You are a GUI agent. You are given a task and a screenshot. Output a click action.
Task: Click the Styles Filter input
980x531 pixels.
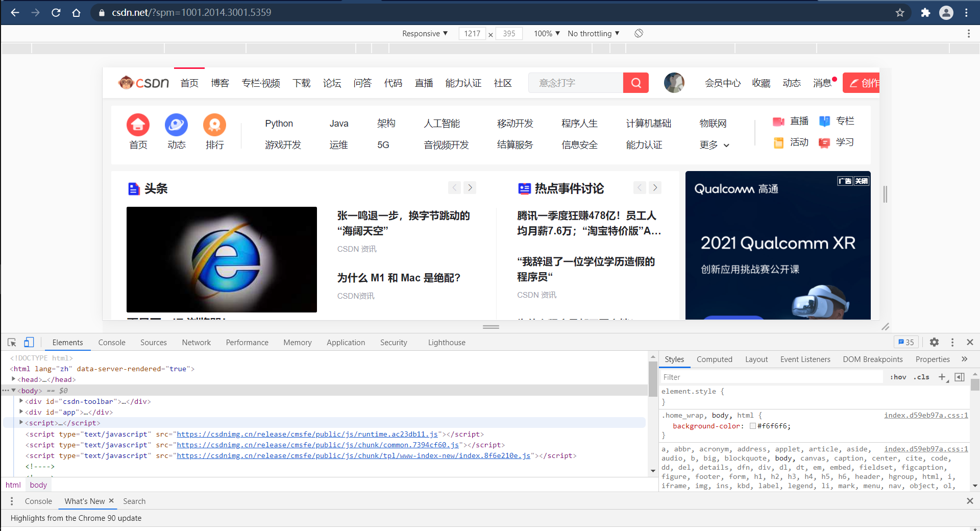pyautogui.click(x=771, y=377)
